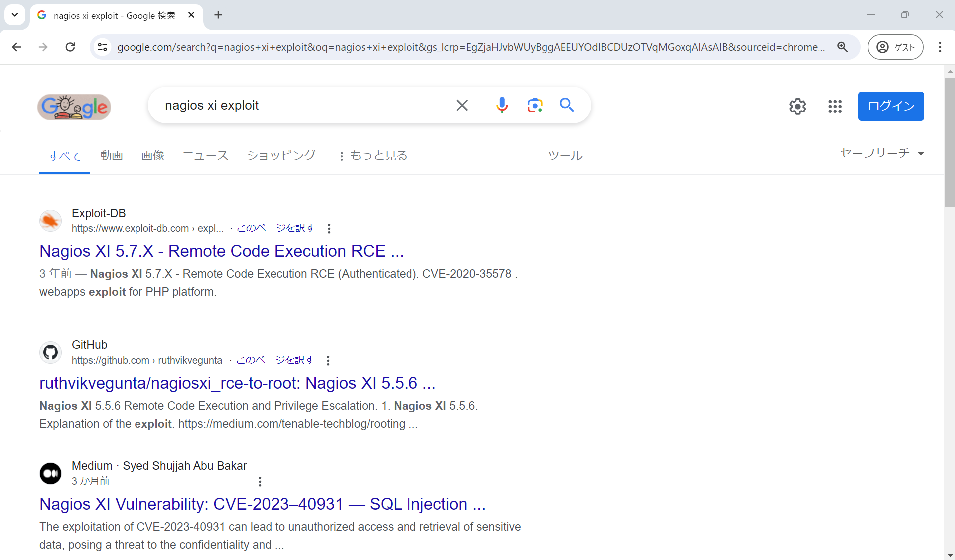Go back to the previous page
Screen dimensions: 955x560
coord(16,47)
